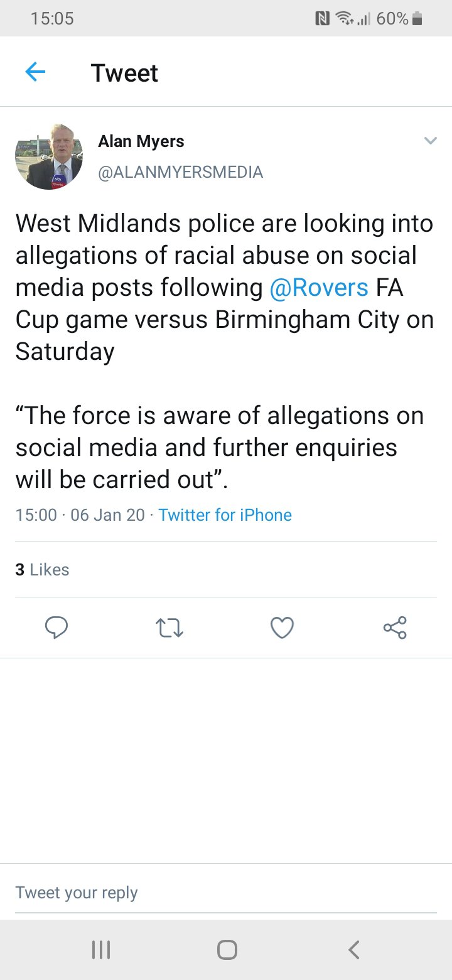
Task: Tap the Alan Myers display name
Action: coord(141,141)
